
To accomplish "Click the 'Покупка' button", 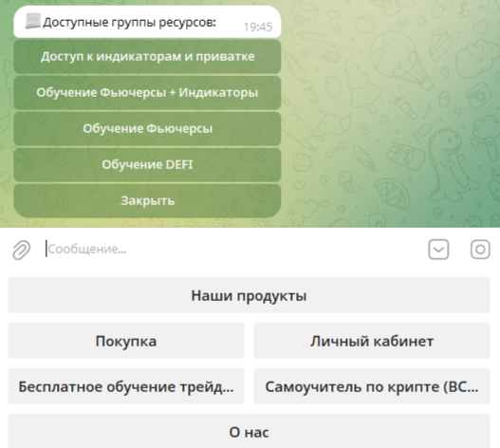I will (x=126, y=341).
